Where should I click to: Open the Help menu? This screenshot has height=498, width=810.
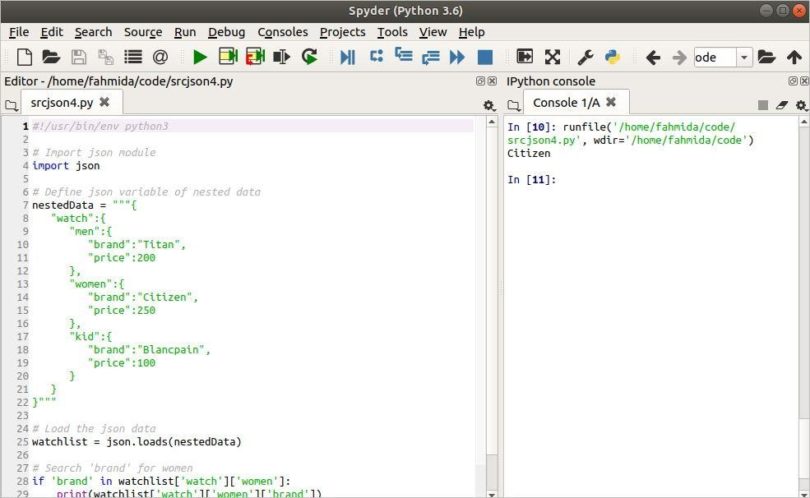[x=471, y=32]
